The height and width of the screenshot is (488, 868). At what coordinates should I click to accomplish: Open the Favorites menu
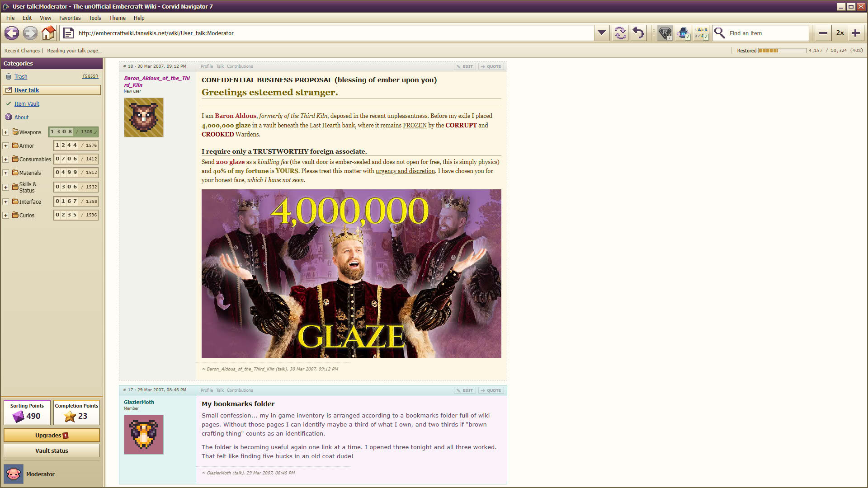(x=70, y=18)
